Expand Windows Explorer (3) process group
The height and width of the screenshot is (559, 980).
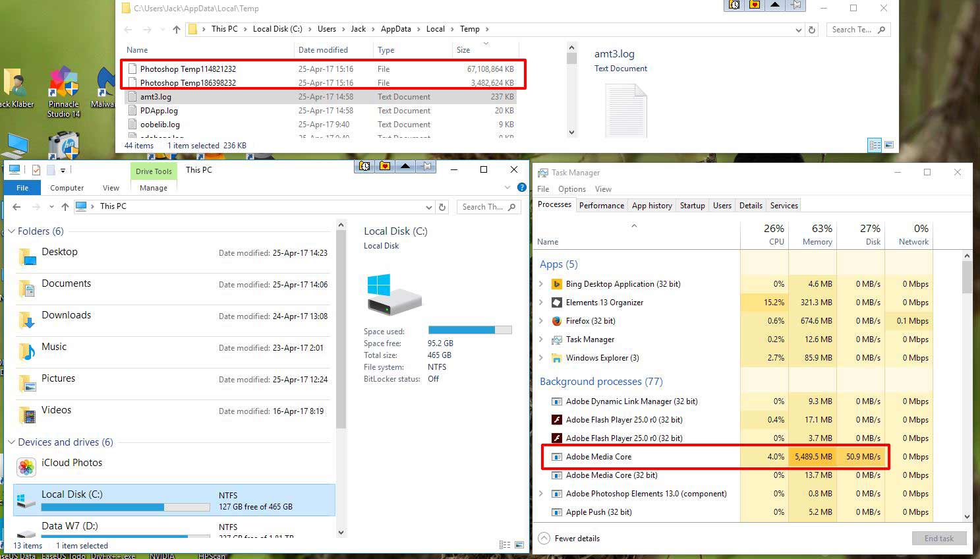pos(542,358)
